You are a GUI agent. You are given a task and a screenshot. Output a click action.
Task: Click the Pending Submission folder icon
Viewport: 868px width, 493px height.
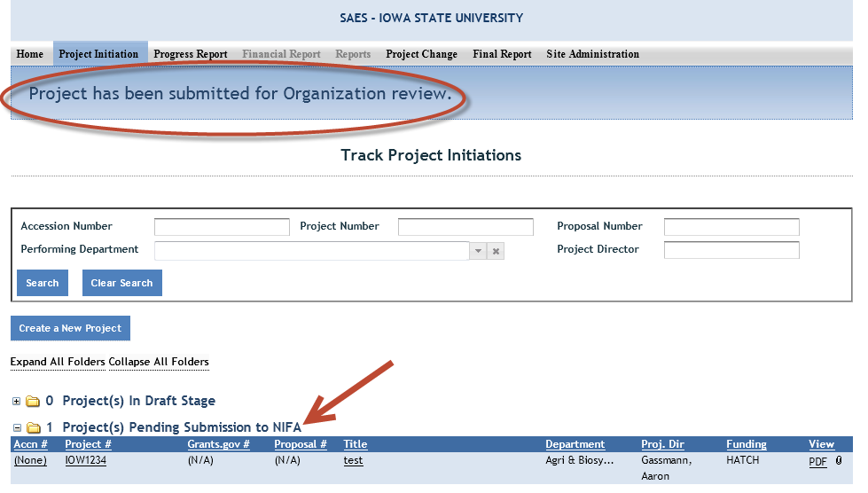(x=33, y=428)
